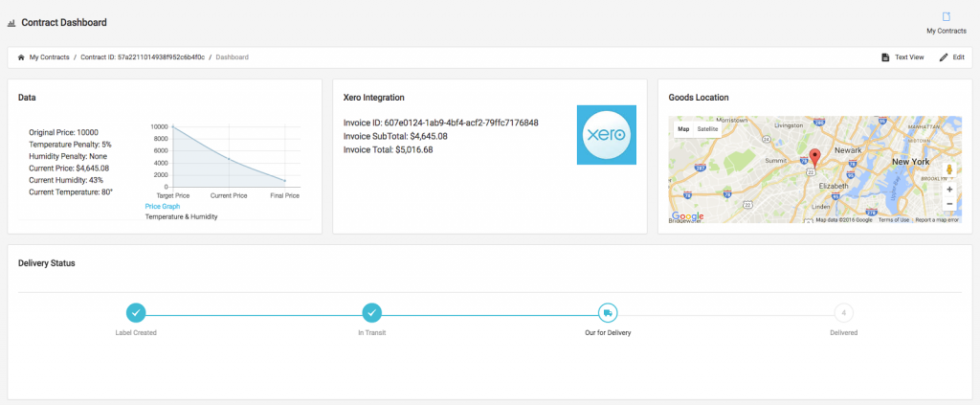Screen dimensions: 980x405
Task: Open Text View document icon
Action: (x=885, y=57)
